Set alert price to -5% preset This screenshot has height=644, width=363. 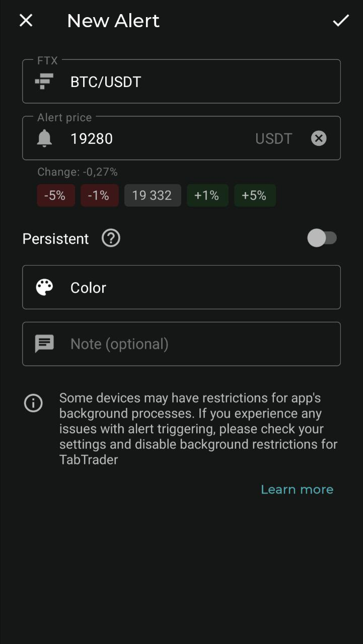click(x=56, y=195)
